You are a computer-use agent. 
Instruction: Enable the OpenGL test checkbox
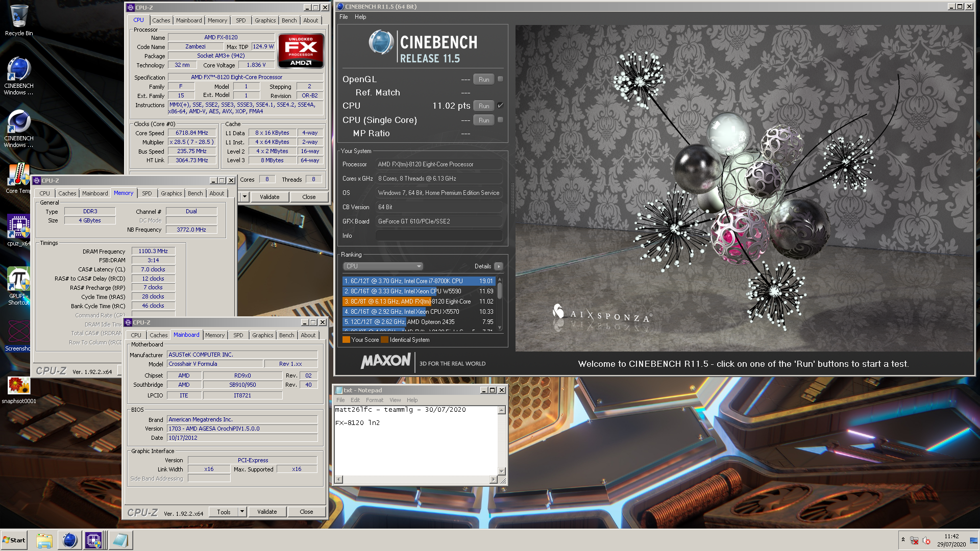click(x=500, y=79)
